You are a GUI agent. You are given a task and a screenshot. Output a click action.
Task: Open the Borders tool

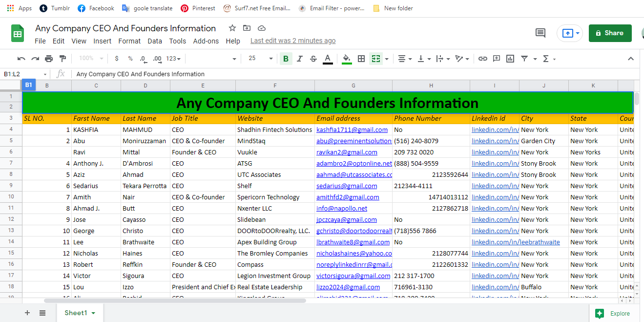[x=361, y=59]
